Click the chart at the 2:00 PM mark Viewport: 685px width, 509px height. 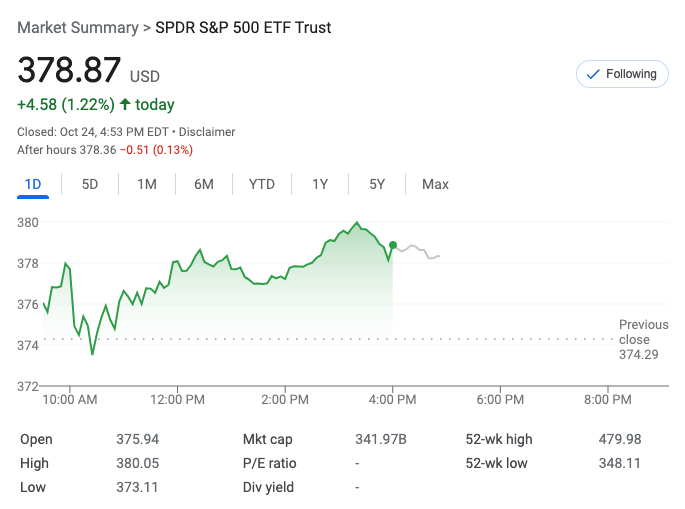[285, 300]
